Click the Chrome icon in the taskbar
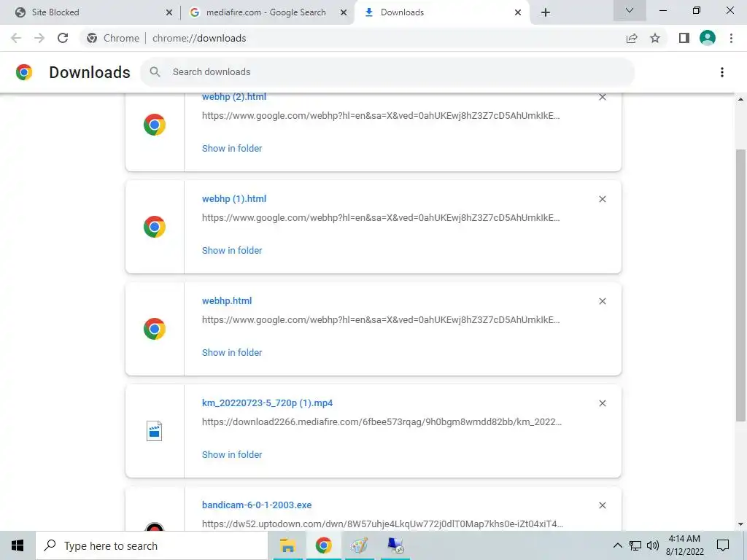The image size is (747, 560). coord(323,545)
